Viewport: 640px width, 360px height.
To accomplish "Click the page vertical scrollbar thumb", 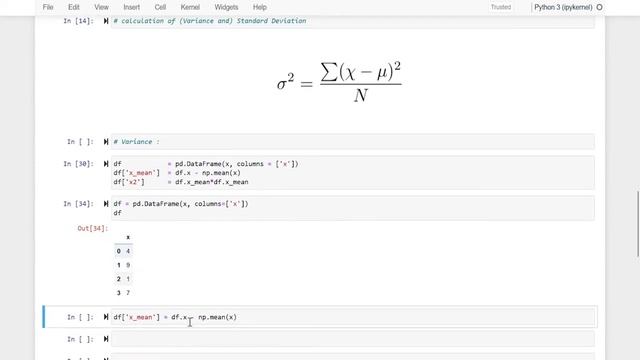I will tap(638, 224).
